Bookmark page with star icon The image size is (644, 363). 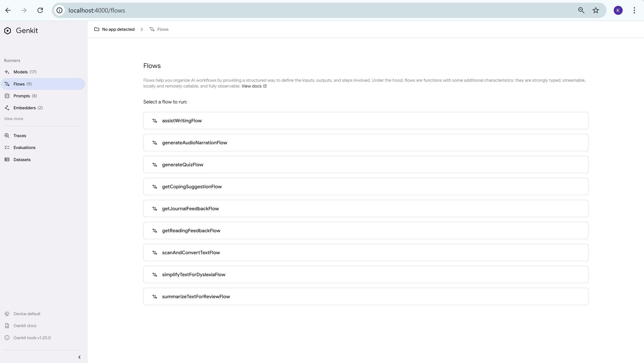(x=596, y=10)
